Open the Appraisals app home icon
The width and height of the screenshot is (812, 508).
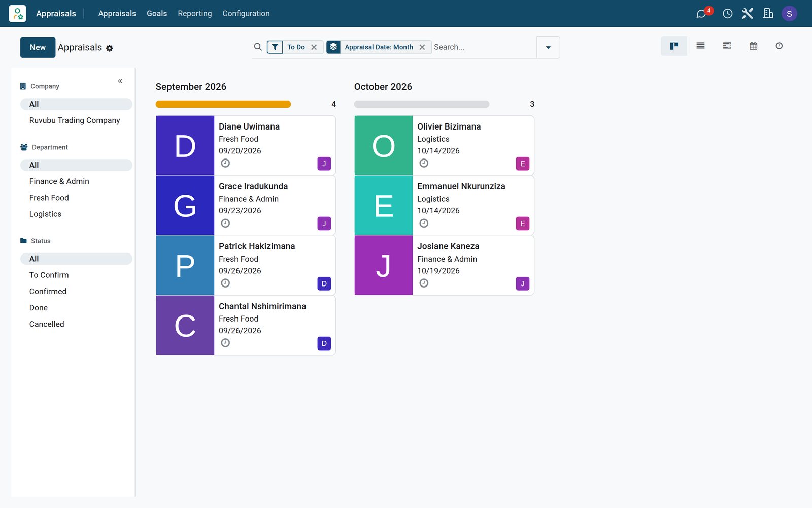[x=17, y=13]
